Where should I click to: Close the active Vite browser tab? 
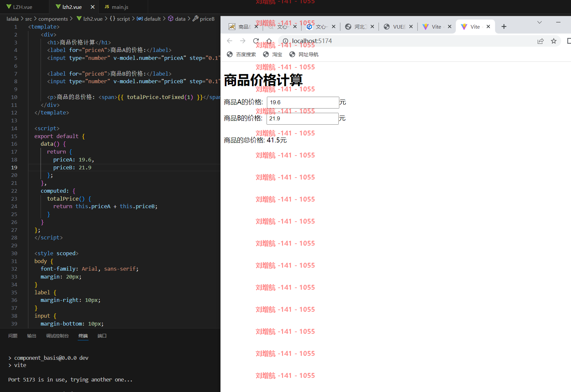click(x=488, y=27)
